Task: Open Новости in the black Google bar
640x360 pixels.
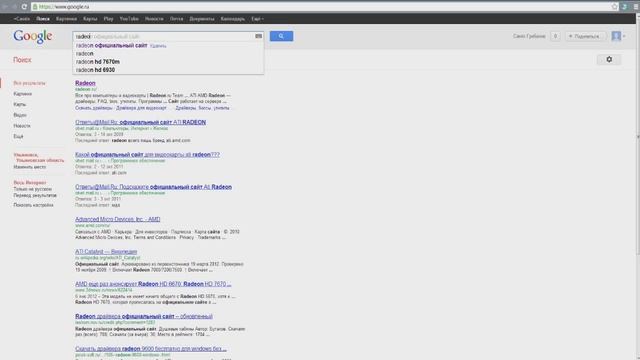Action: pos(154,19)
